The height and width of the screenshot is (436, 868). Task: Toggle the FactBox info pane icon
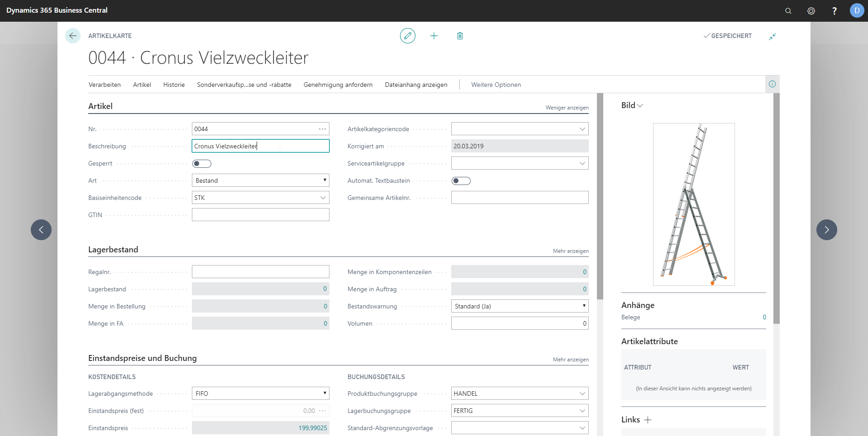(772, 84)
